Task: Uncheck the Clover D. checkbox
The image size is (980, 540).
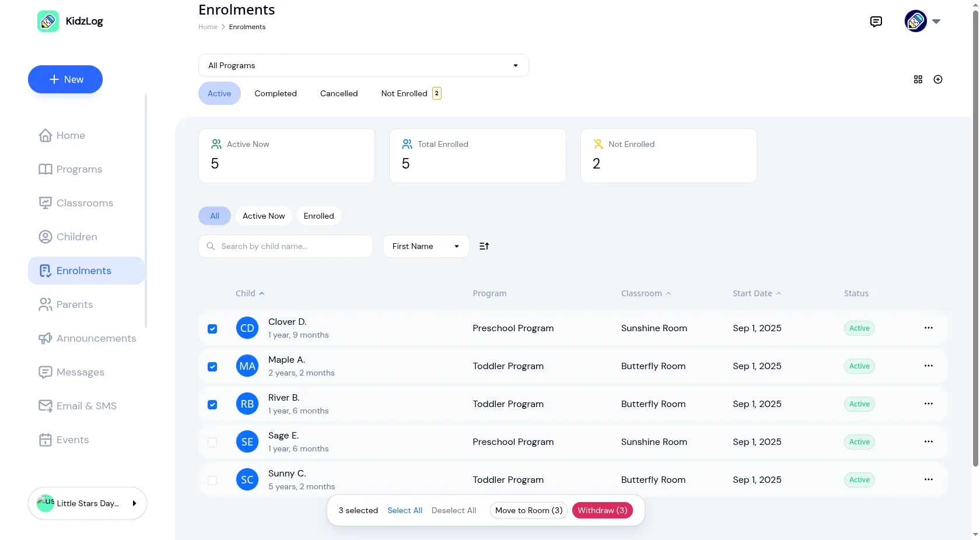Action: pos(212,329)
